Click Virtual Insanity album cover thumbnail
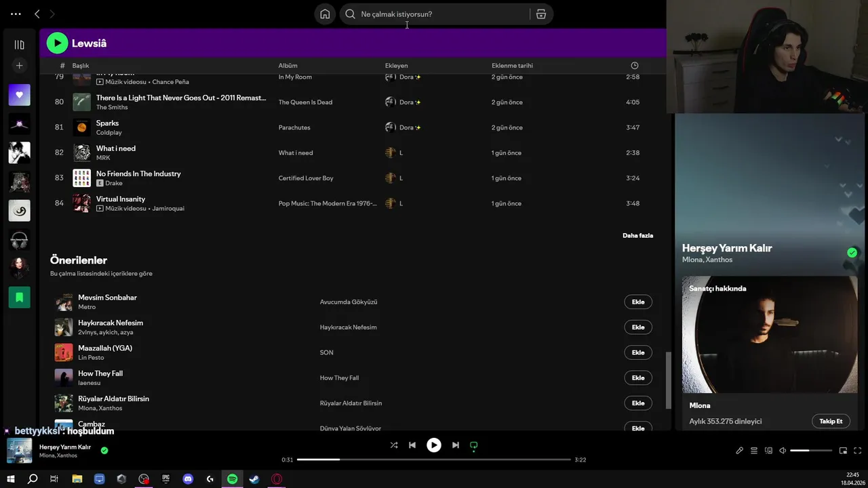 81,203
